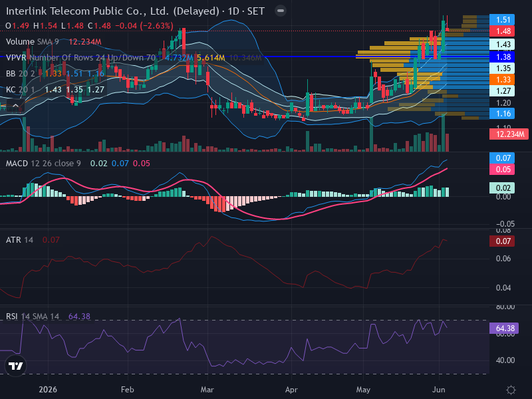Select the KC 20 1 indicator legend

(x=21, y=90)
